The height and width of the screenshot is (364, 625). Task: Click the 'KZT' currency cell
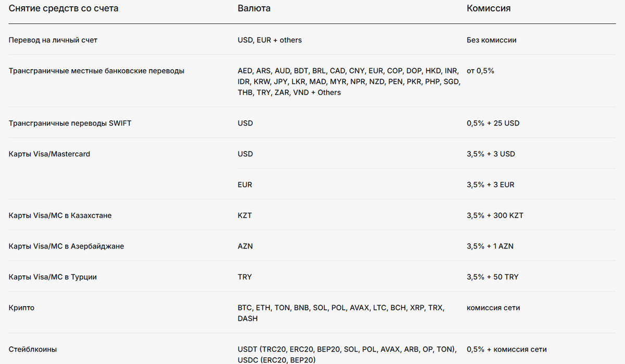[245, 216]
